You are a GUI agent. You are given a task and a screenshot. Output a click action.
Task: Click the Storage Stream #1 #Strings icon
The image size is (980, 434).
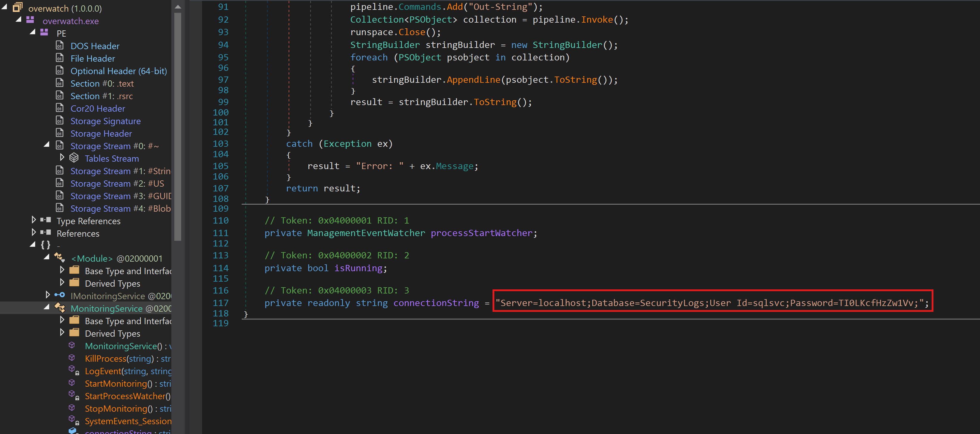60,171
